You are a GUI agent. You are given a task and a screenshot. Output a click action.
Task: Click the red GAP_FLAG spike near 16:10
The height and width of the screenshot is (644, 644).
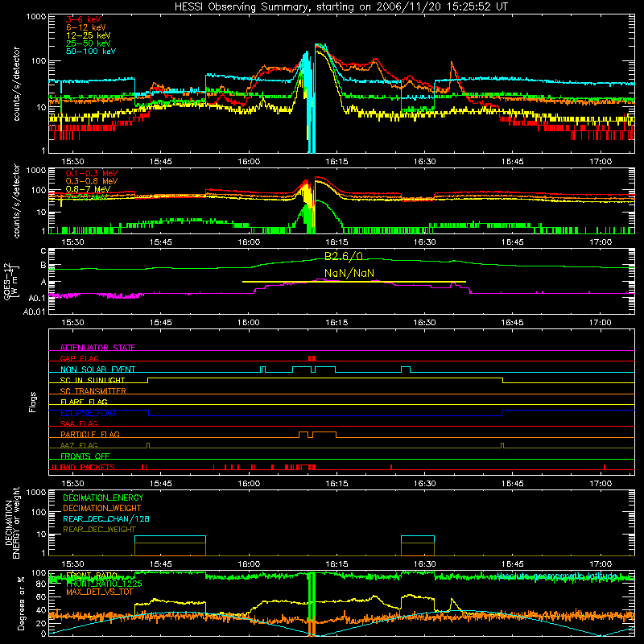312,358
